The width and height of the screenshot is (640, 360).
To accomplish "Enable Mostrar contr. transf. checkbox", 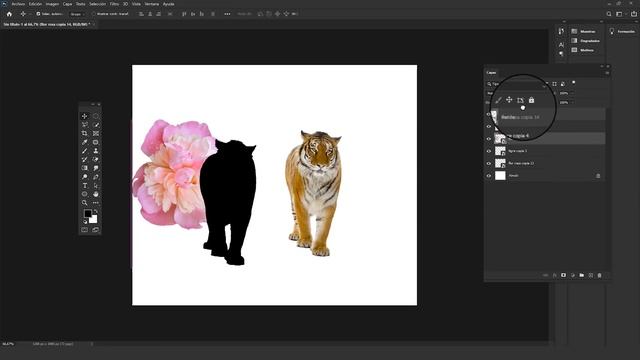I will click(x=93, y=14).
